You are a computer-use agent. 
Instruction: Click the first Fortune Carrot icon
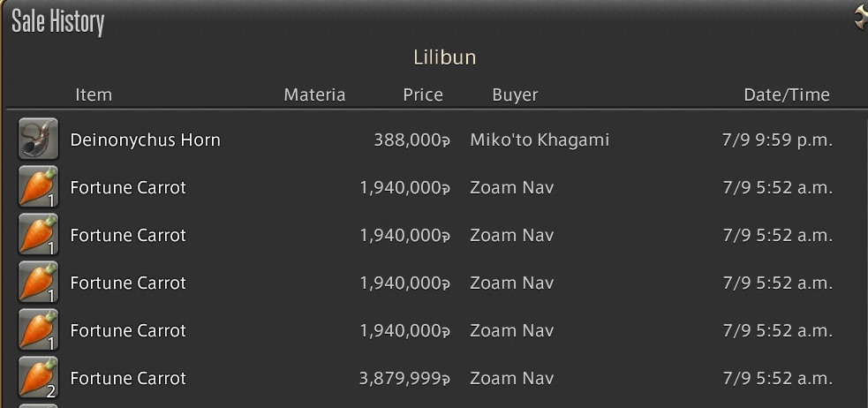pos(38,186)
